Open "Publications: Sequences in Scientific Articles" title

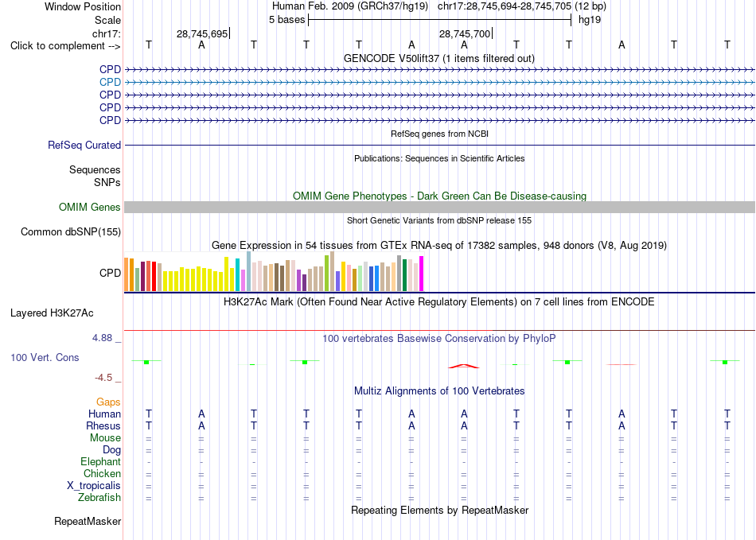coord(439,158)
